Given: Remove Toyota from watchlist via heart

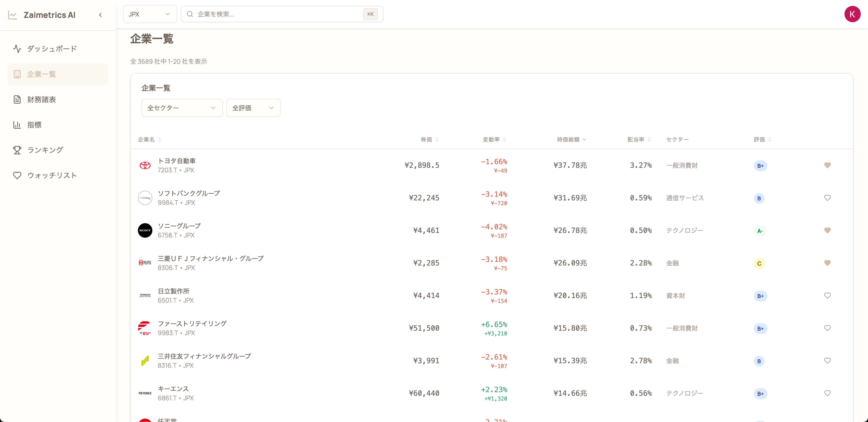Looking at the screenshot, I should pyautogui.click(x=827, y=165).
